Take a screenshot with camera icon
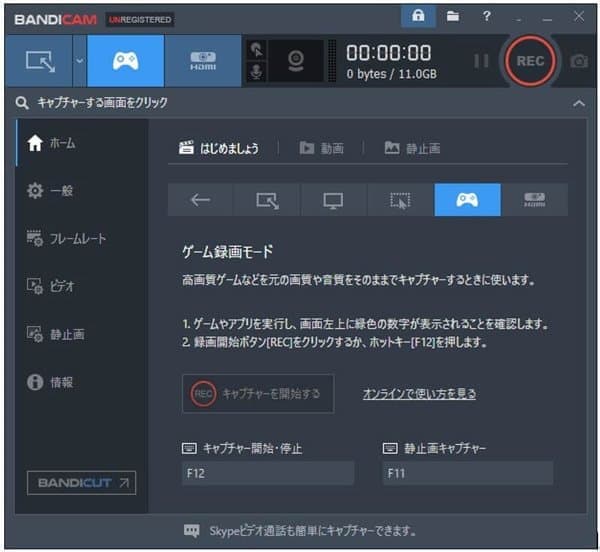Image resolution: width=600 pixels, height=552 pixels. pyautogui.click(x=579, y=61)
